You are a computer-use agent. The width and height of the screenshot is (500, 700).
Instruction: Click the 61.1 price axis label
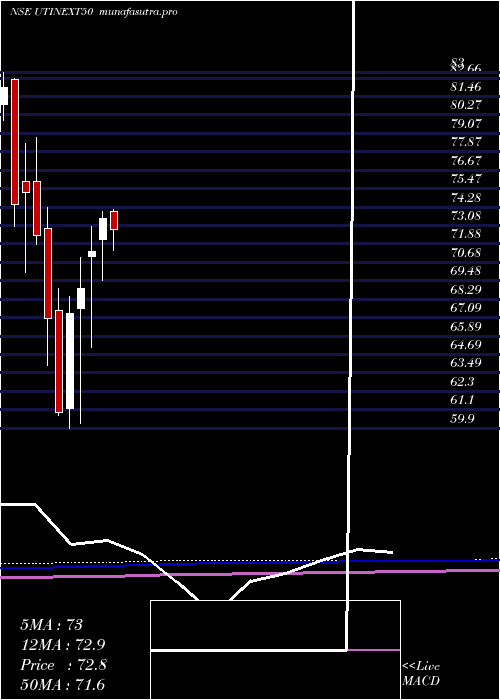click(x=462, y=400)
